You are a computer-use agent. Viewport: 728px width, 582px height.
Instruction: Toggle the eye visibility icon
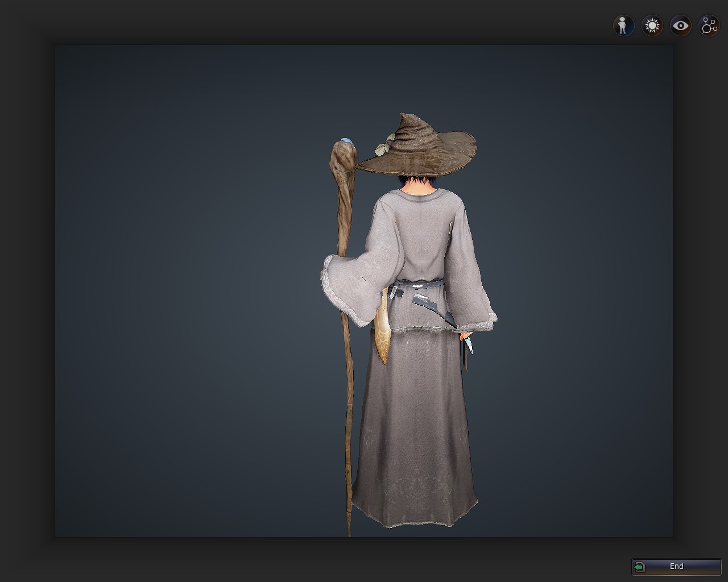pyautogui.click(x=680, y=26)
